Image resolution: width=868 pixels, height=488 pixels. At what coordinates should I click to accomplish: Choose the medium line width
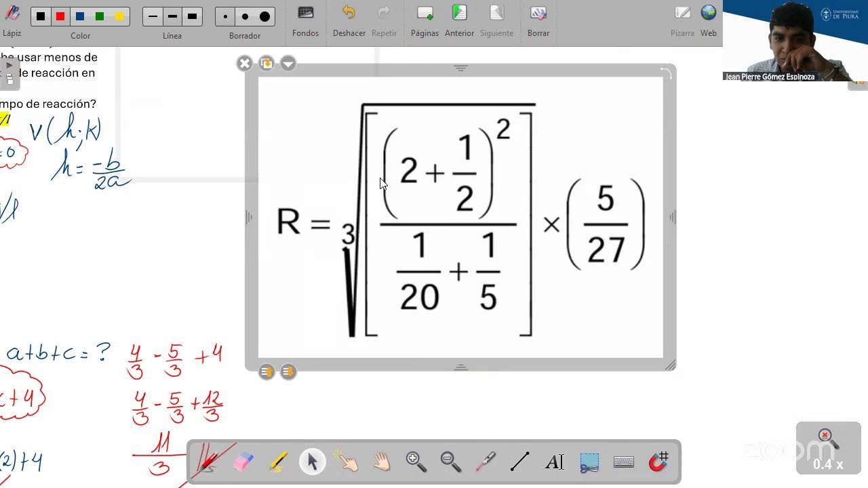(x=172, y=16)
